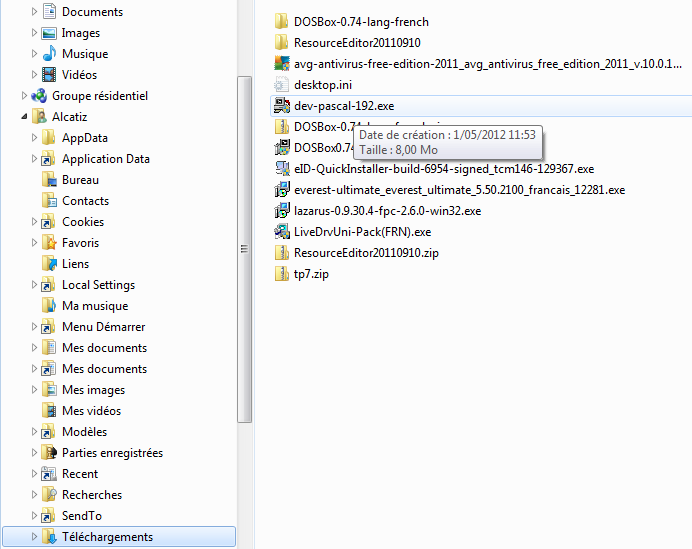Select the DOSBox-0.74-lang-french folder
This screenshot has height=549, width=692.
(x=362, y=22)
